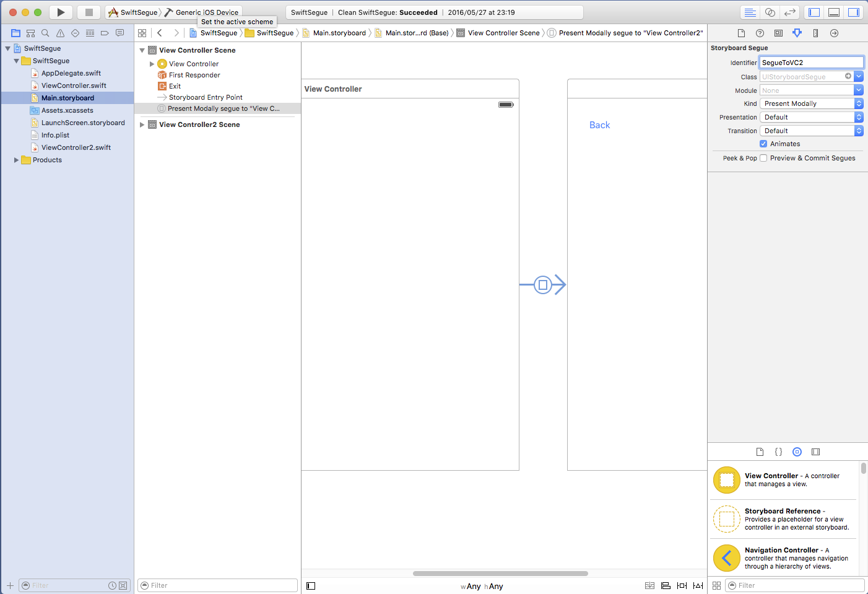Viewport: 868px width, 594px height.
Task: Show the Object library tab
Action: point(797,452)
